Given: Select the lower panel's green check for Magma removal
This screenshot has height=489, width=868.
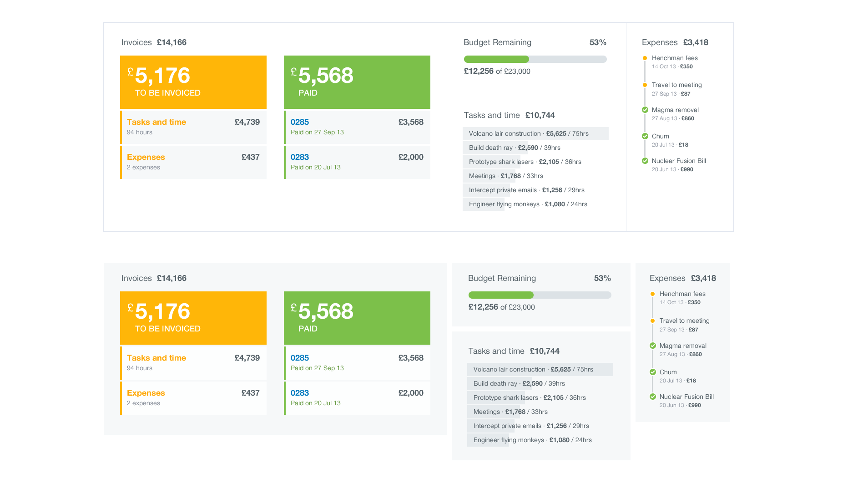Looking at the screenshot, I should (652, 346).
